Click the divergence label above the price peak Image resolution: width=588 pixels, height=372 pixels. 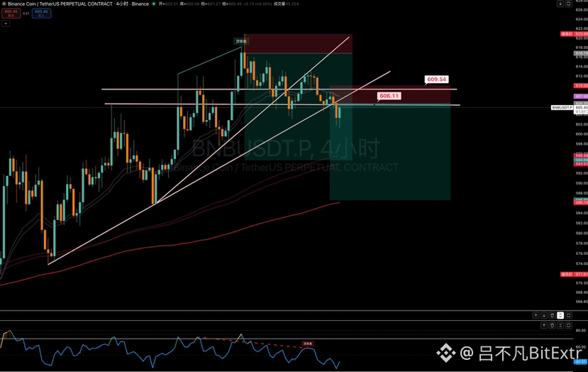240,41
